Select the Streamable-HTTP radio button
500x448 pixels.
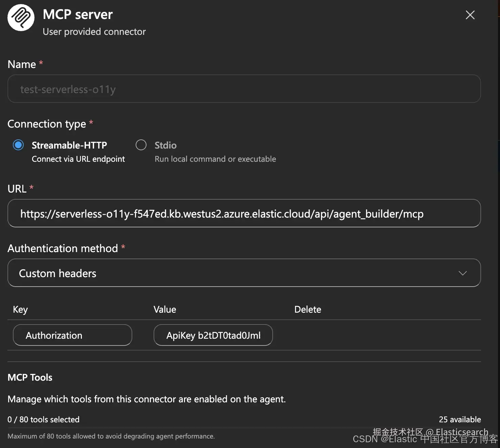point(18,145)
